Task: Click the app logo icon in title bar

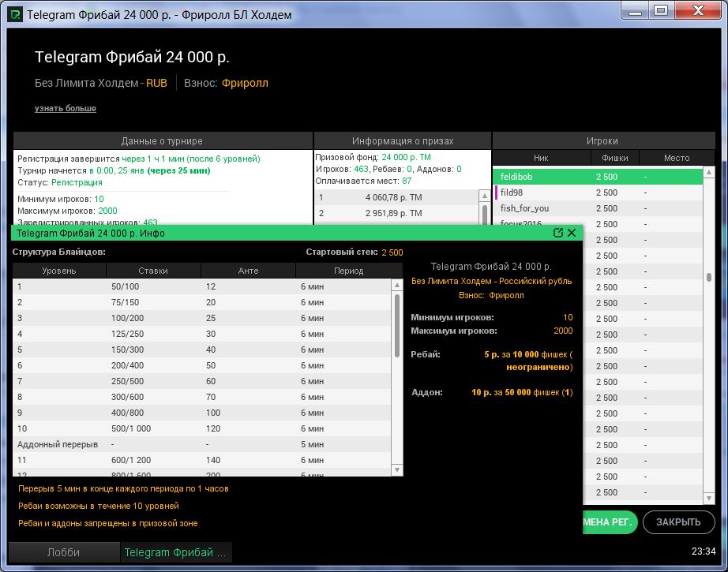Action: tap(16, 14)
